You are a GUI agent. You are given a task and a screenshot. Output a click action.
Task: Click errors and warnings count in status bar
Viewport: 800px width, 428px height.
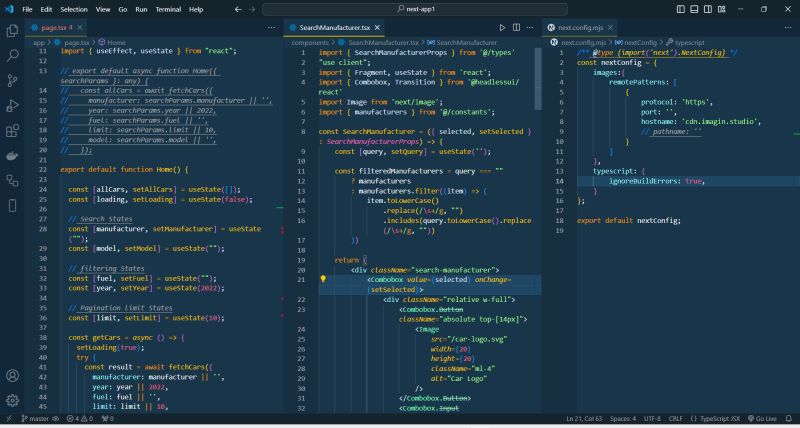[81, 419]
